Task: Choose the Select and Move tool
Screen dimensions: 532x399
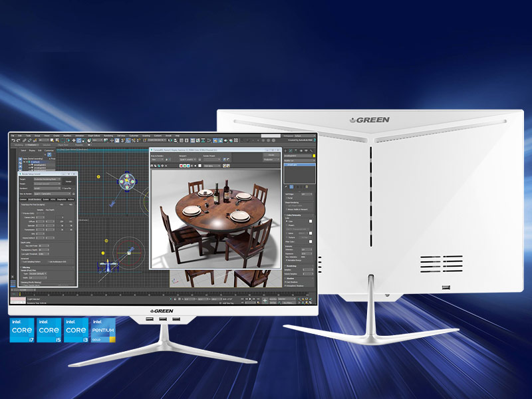Action: tap(74, 140)
